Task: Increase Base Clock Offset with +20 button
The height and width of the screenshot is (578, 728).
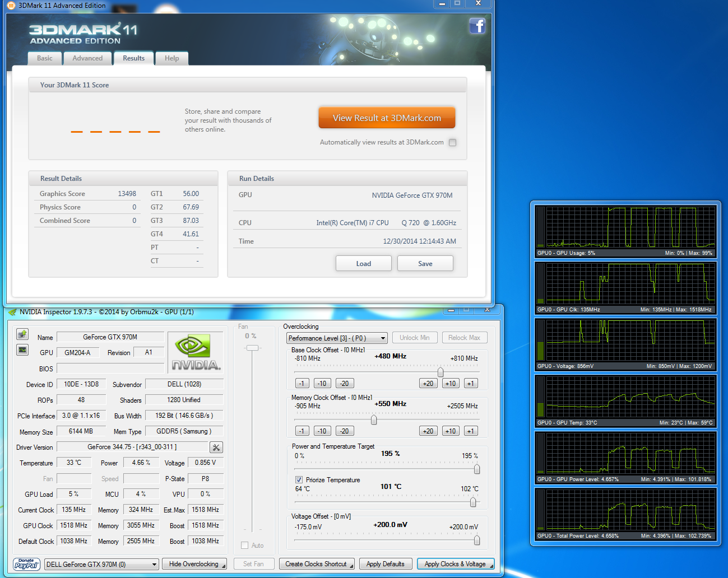Action: pyautogui.click(x=428, y=384)
